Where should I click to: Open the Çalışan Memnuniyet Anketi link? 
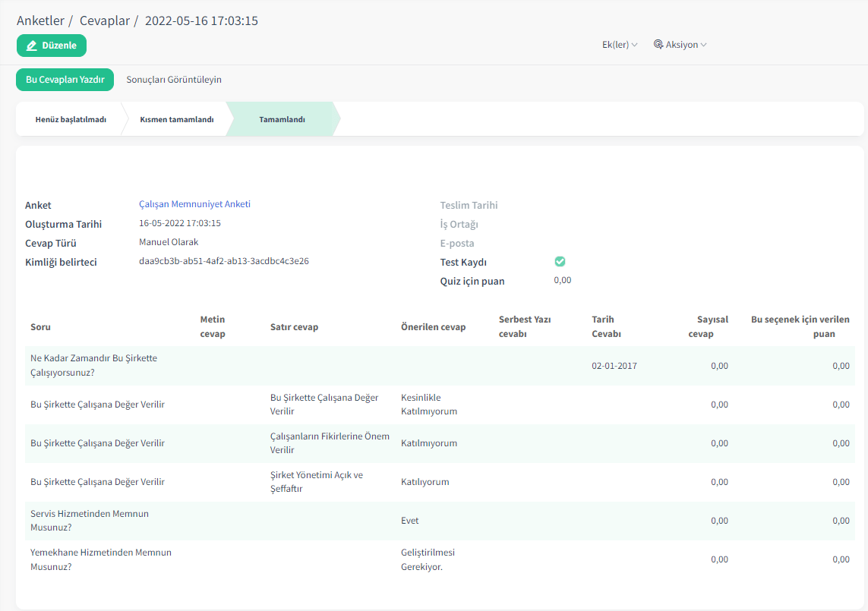tap(194, 204)
